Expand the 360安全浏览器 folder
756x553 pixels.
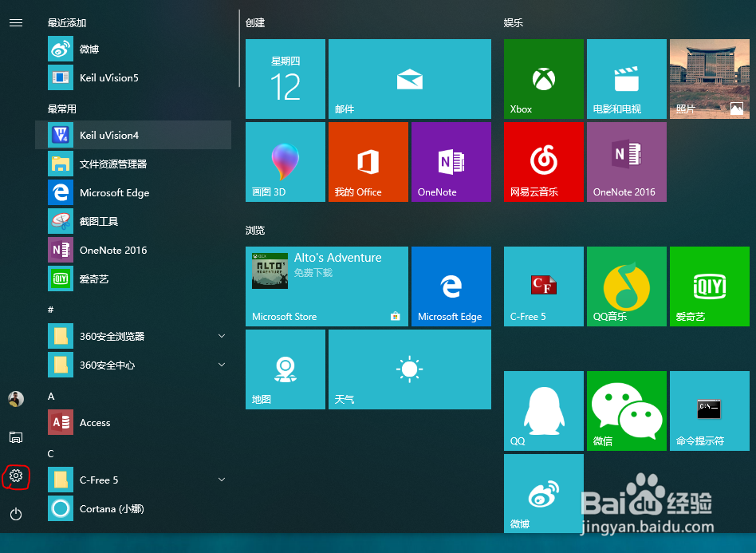(222, 336)
